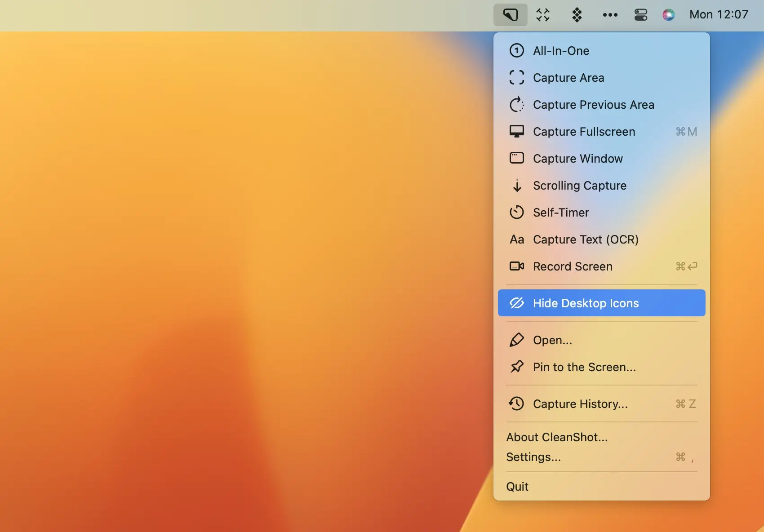Open the Dropbox menu bar icon
Screen dimensions: 764x532
pyautogui.click(x=577, y=15)
